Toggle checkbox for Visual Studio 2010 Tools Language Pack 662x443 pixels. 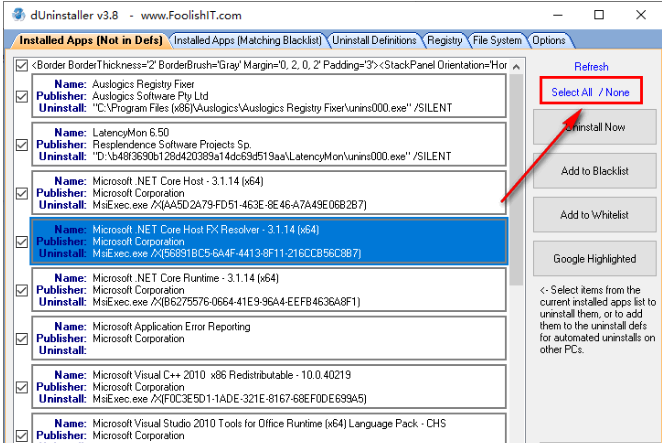point(22,436)
